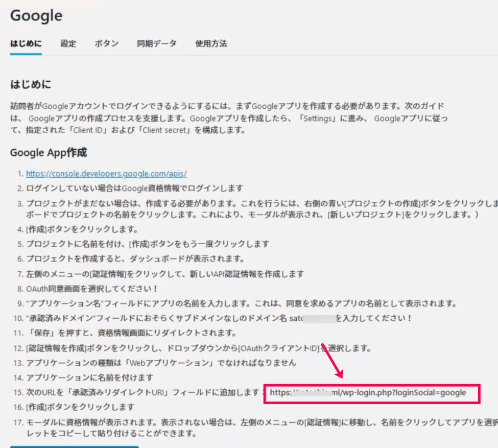Select the 同期データ tab

[x=157, y=43]
